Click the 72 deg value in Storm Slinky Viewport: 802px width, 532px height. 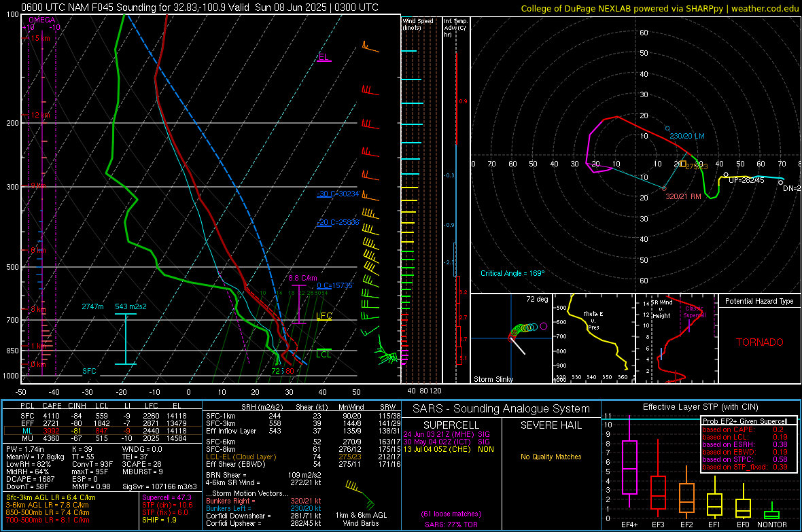pos(537,299)
